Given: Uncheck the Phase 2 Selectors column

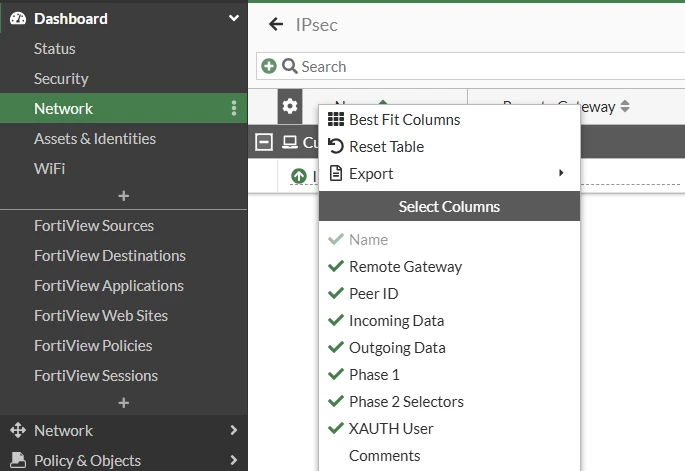Looking at the screenshot, I should [450, 402].
